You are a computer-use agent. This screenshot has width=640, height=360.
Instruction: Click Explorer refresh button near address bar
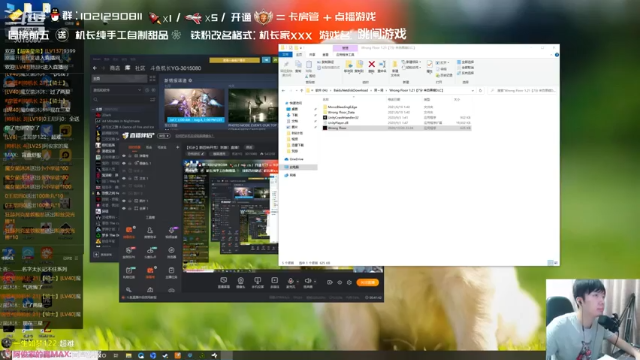pos(480,90)
